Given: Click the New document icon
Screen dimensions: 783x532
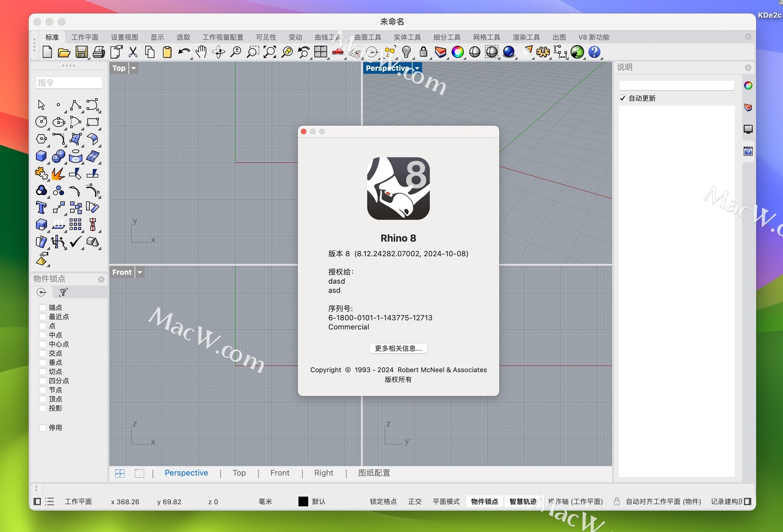Looking at the screenshot, I should pyautogui.click(x=47, y=52).
